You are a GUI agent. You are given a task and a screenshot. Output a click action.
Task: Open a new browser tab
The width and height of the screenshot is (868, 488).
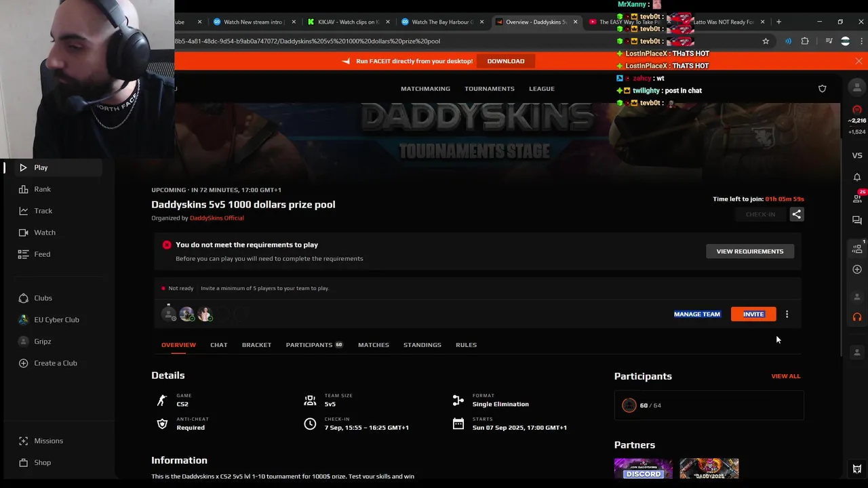pos(778,22)
